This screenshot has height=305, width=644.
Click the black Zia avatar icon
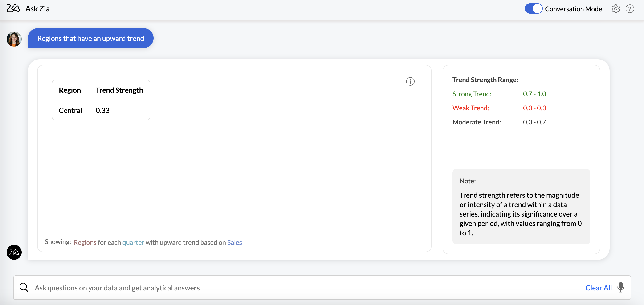pyautogui.click(x=14, y=252)
